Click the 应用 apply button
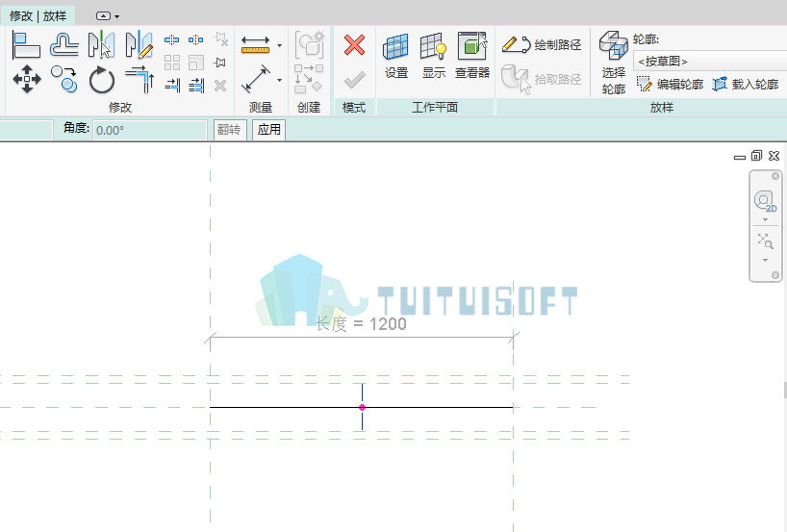Image resolution: width=787 pixels, height=532 pixels. tap(268, 130)
